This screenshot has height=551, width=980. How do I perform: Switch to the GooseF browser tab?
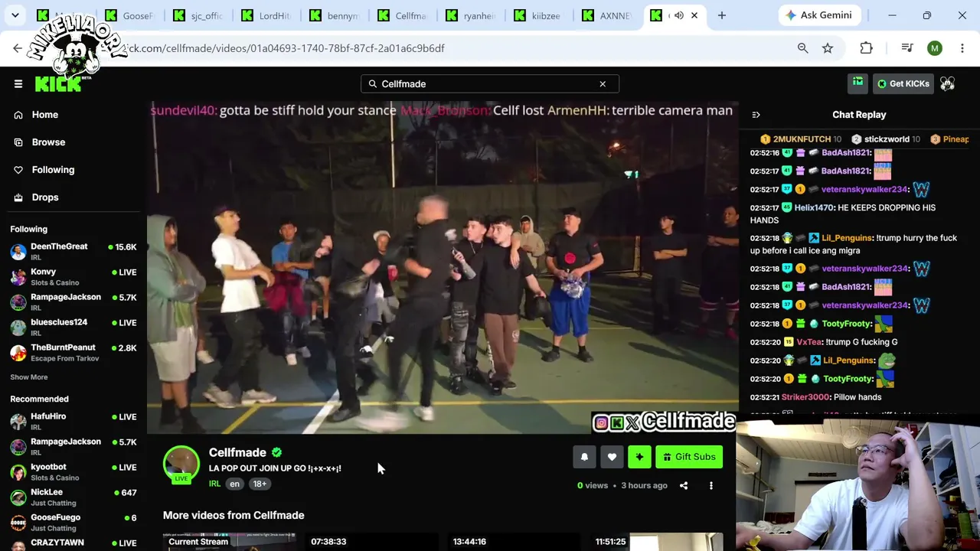pos(132,15)
